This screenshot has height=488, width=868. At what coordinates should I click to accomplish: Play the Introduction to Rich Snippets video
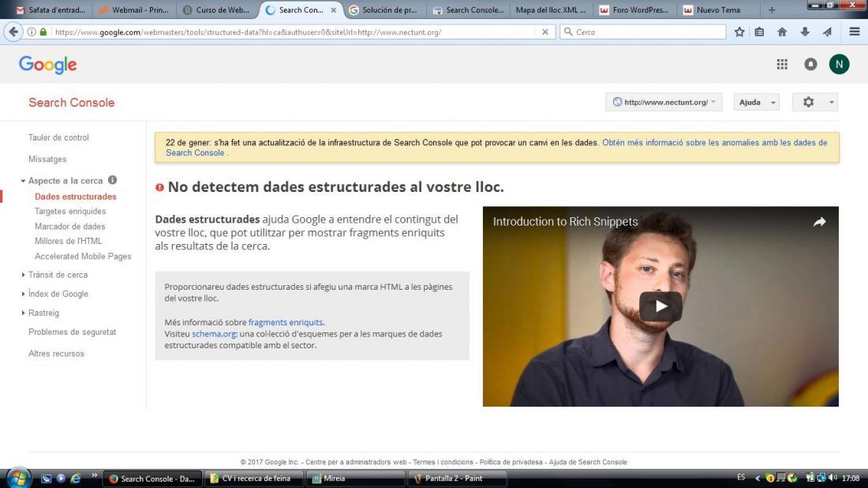(660, 306)
